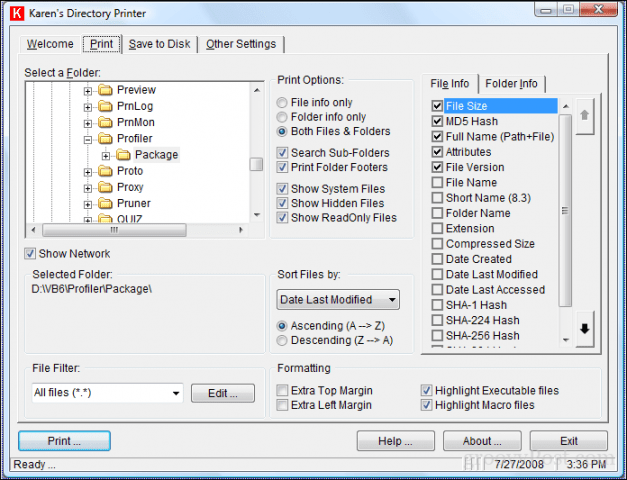The height and width of the screenshot is (480, 627).
Task: Click the Pruner folder icon
Action: point(106,203)
